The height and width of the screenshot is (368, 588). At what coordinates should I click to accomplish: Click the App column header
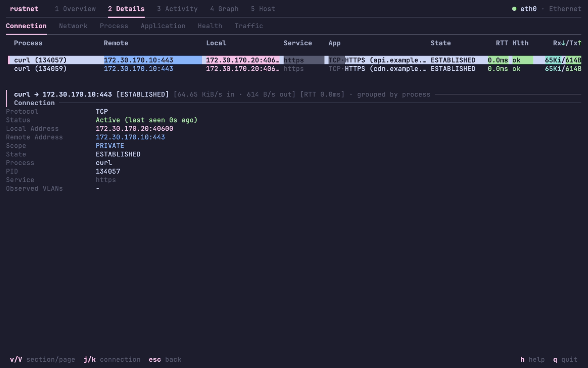pyautogui.click(x=334, y=43)
